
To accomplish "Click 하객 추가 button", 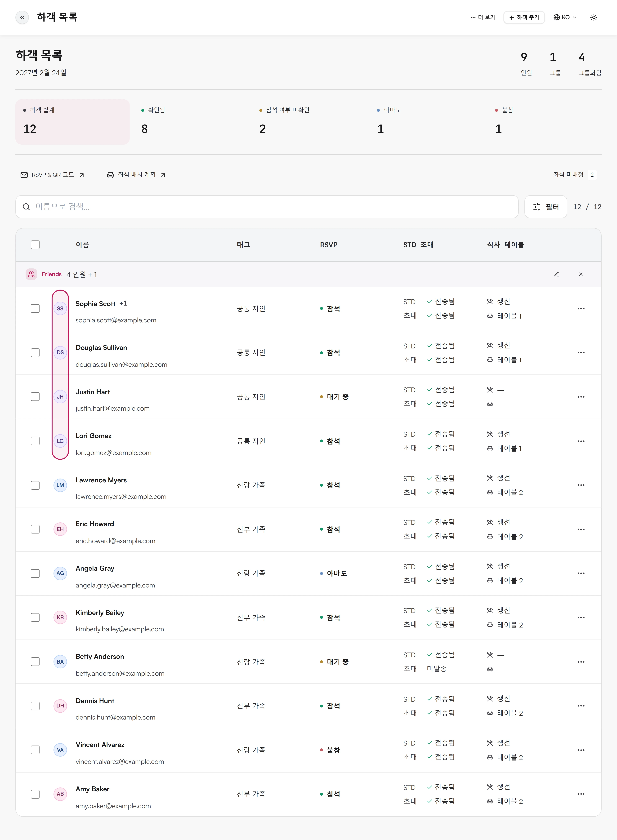I will tap(524, 17).
